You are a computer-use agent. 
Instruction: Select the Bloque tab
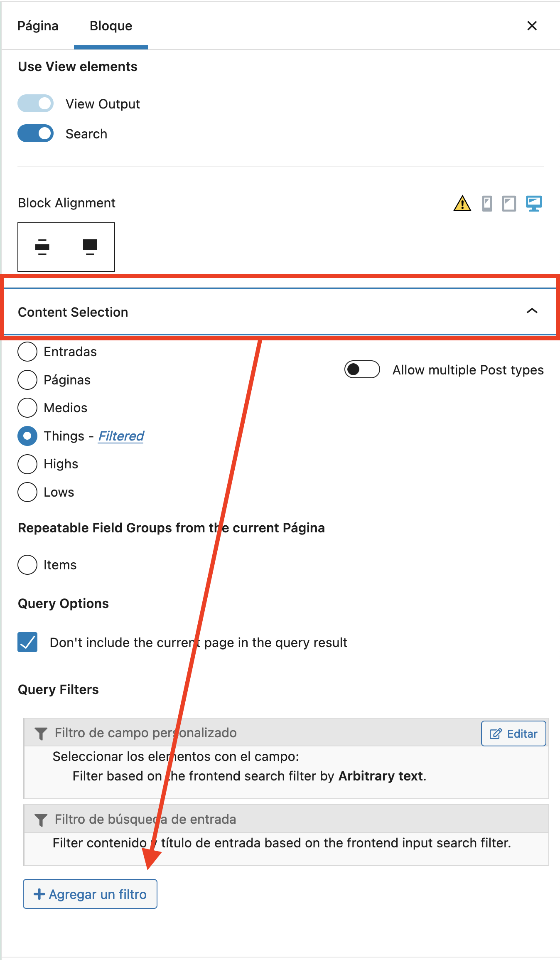tap(111, 26)
